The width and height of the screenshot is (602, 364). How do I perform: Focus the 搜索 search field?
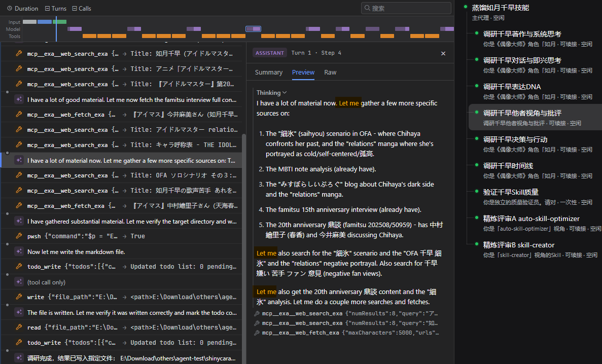[406, 8]
